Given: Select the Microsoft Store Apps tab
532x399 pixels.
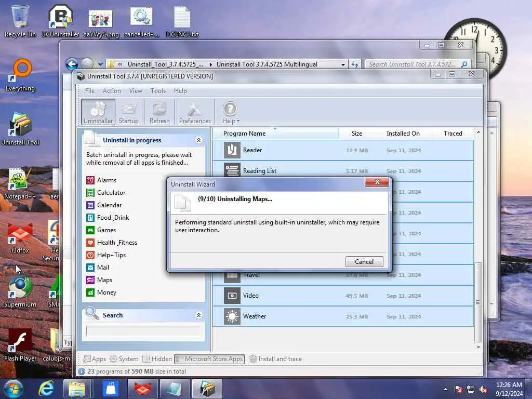Looking at the screenshot, I should (x=209, y=359).
